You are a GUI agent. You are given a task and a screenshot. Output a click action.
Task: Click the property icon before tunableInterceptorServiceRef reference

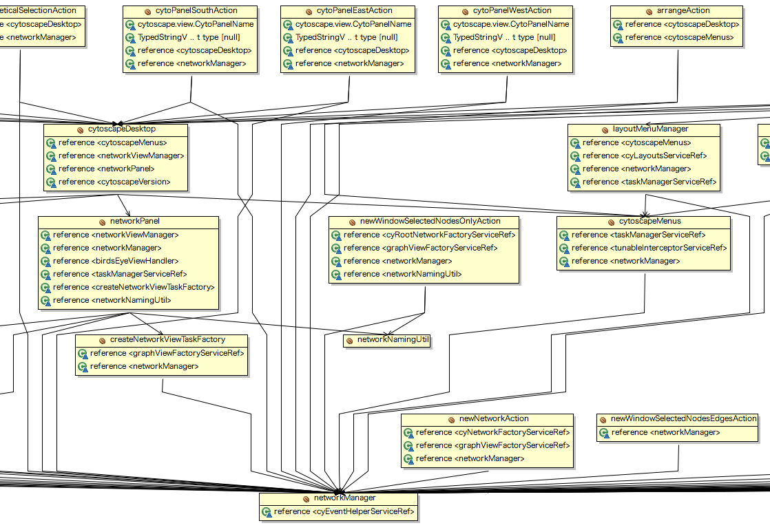(x=564, y=248)
